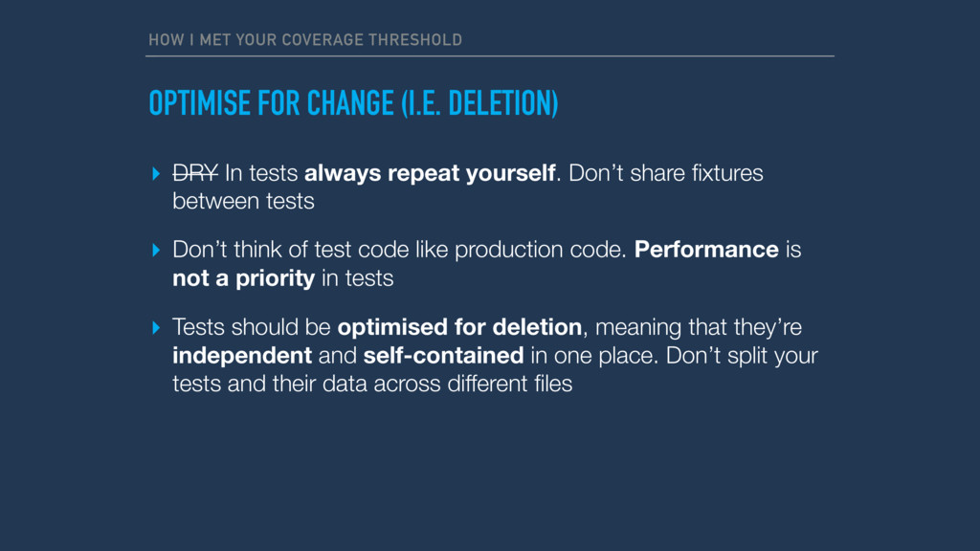The height and width of the screenshot is (551, 980).
Task: Click the words meaning that they're
Action: pyautogui.click(x=699, y=327)
